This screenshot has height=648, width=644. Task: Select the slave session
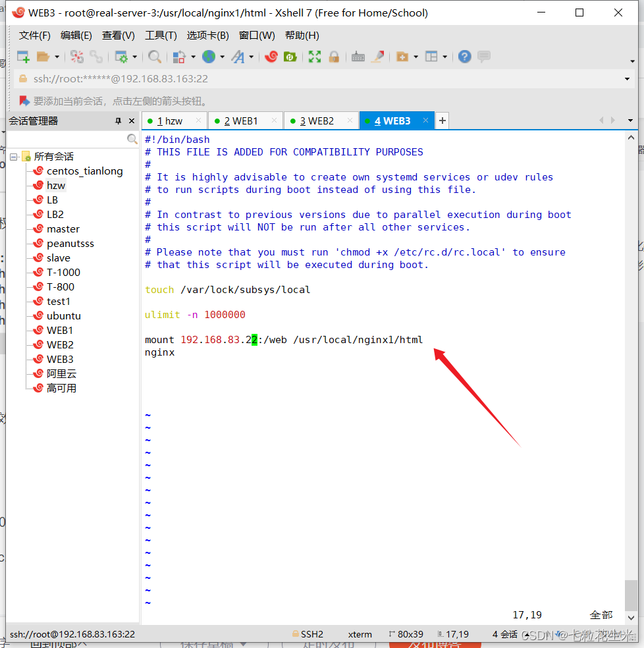(59, 258)
